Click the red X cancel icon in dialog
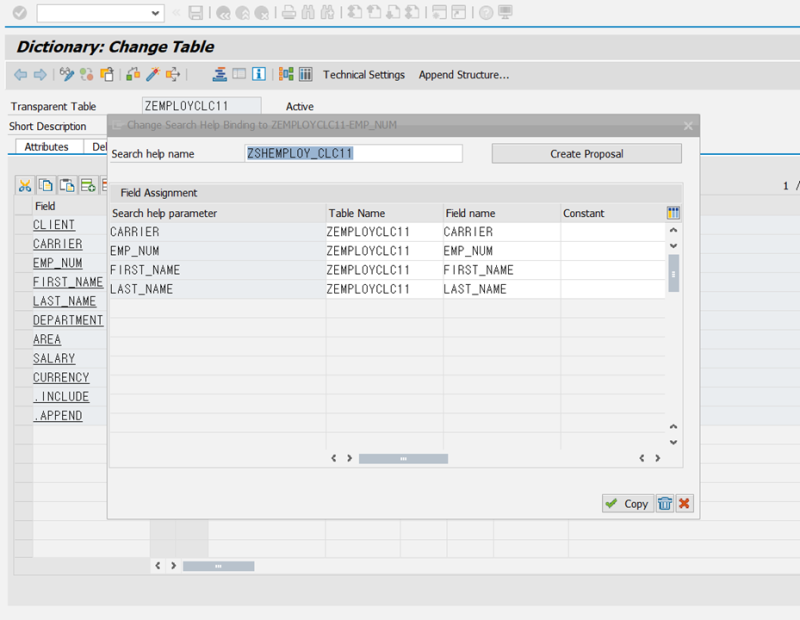The height and width of the screenshot is (620, 800). point(685,503)
